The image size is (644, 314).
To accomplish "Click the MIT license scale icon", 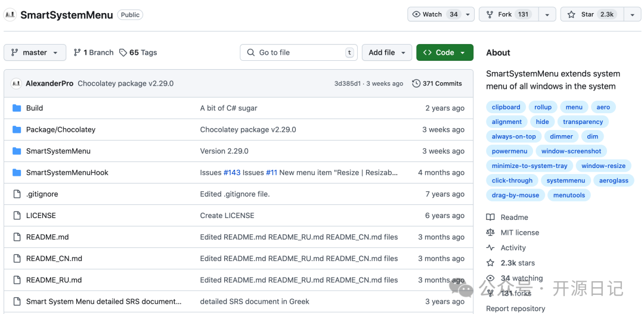I will (490, 232).
